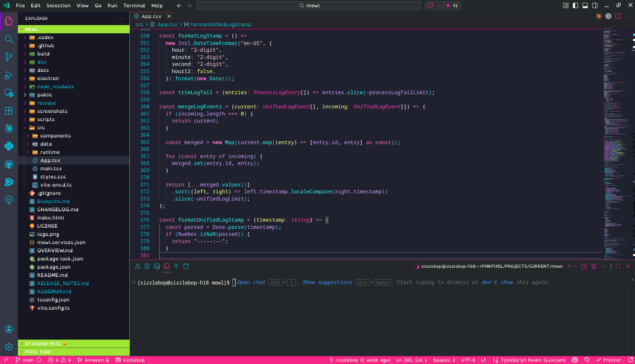Expand the components folder
This screenshot has width=635, height=364.
pos(55,136)
